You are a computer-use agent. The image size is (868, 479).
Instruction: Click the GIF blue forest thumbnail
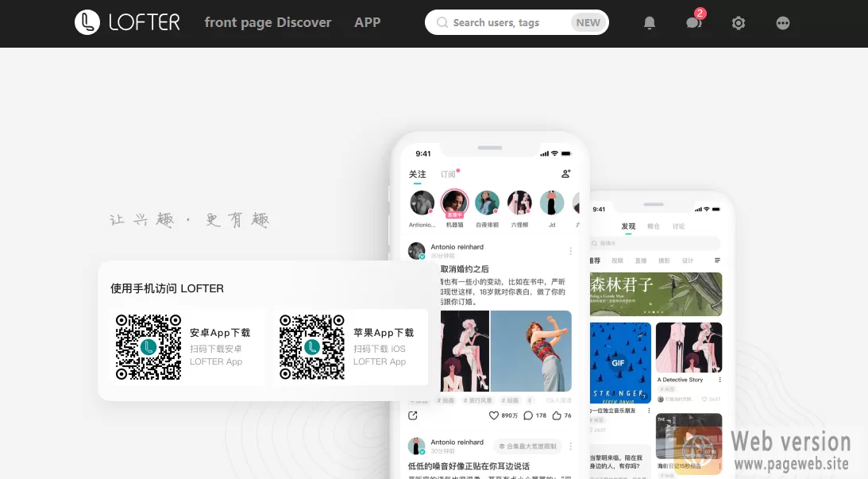(620, 363)
